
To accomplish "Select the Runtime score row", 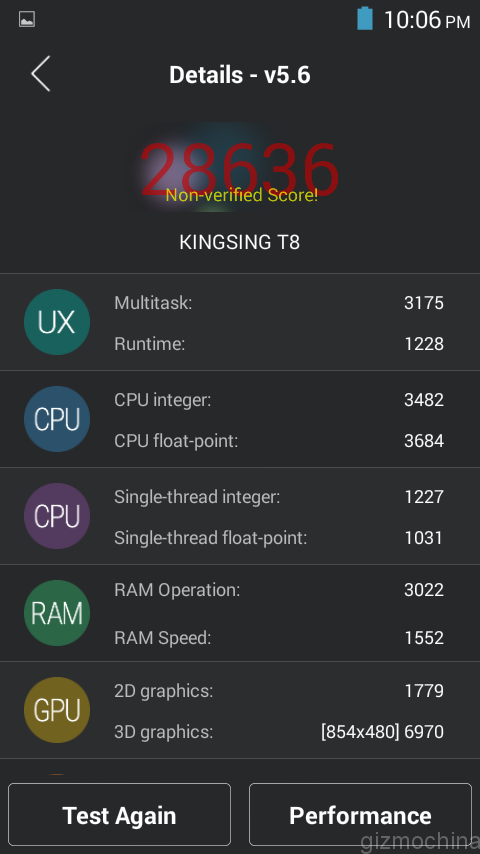I will click(x=279, y=344).
